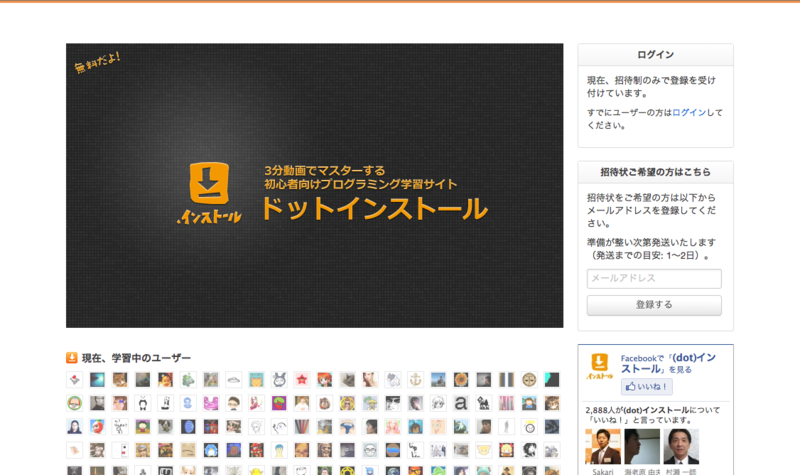Open the round-glasses face avatar
The width and height of the screenshot is (800, 475).
(370, 450)
